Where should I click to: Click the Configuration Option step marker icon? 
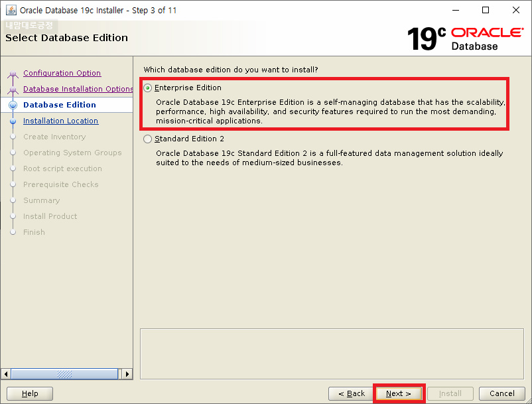tap(13, 74)
